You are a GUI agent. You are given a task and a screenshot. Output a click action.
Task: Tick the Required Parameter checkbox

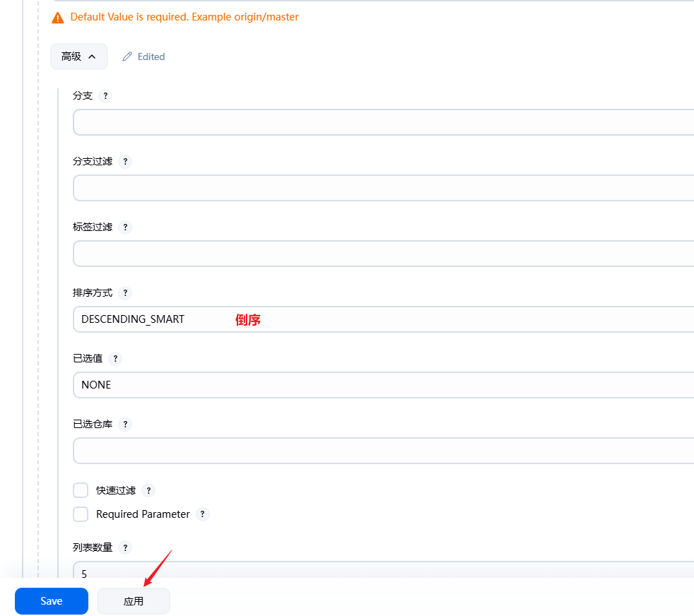(81, 514)
